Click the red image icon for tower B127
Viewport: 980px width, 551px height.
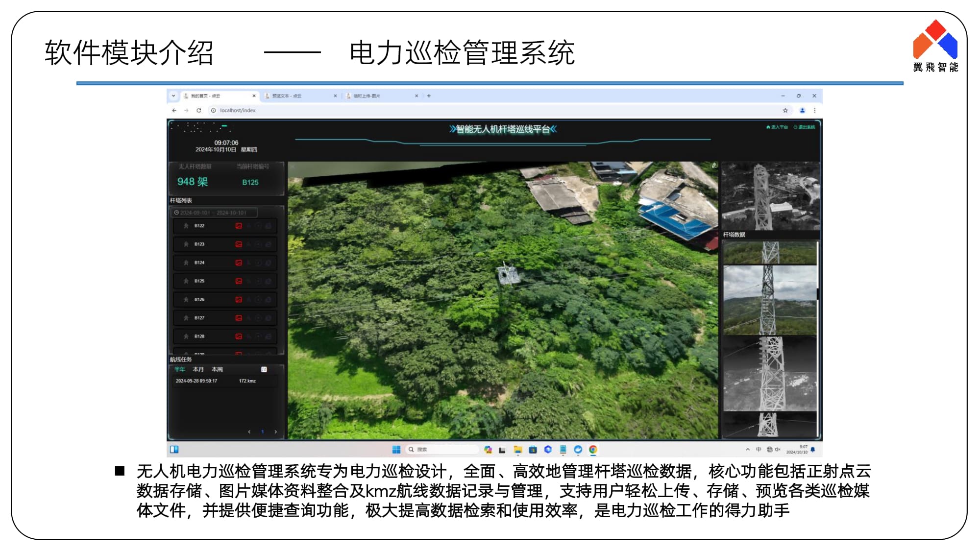[239, 318]
